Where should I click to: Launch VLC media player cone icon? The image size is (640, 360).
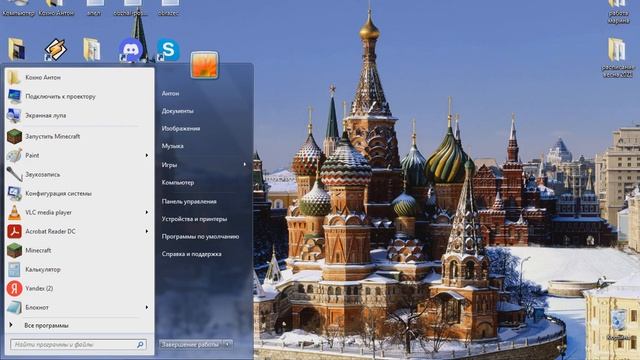coord(14,212)
